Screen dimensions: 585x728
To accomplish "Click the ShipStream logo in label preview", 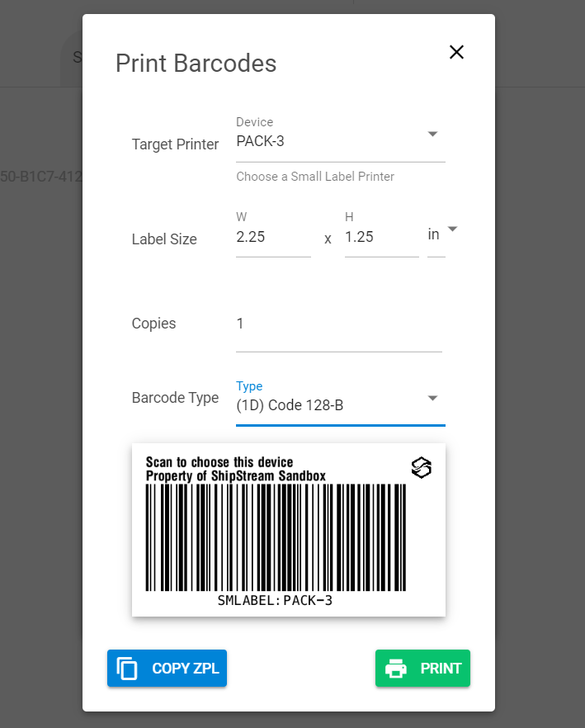I will click(x=422, y=468).
